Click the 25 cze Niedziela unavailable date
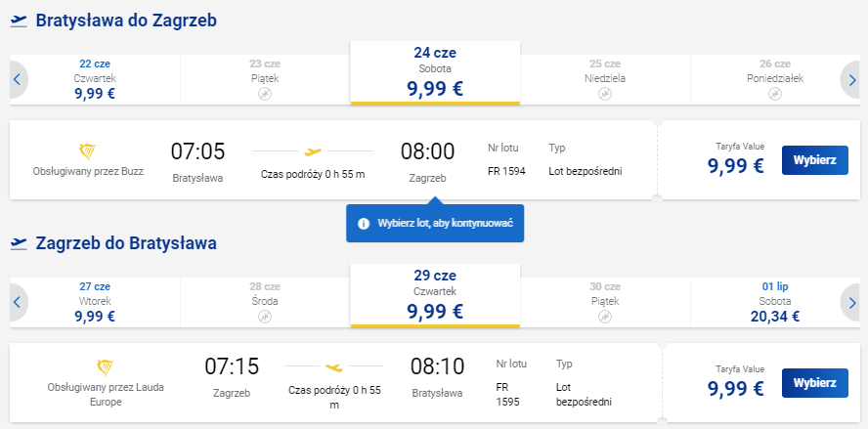 [x=605, y=80]
